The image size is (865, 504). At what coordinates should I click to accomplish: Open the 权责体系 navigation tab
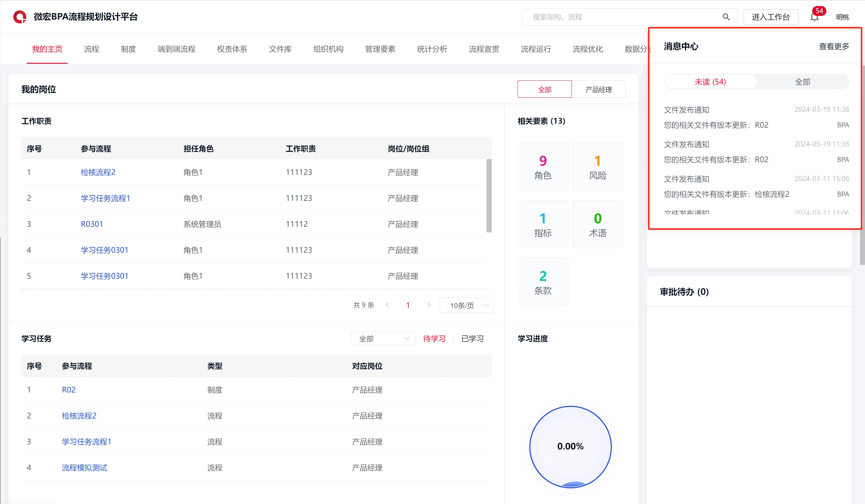(232, 49)
